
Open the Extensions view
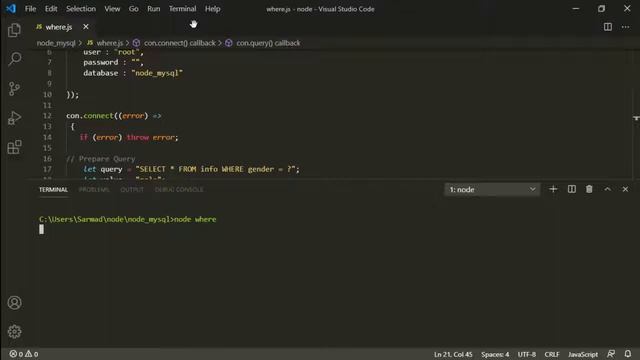click(x=14, y=147)
